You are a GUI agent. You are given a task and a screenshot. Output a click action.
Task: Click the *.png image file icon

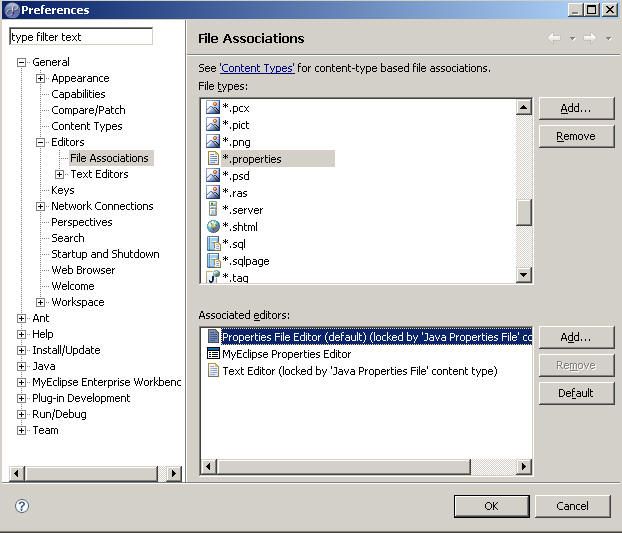pos(213,142)
